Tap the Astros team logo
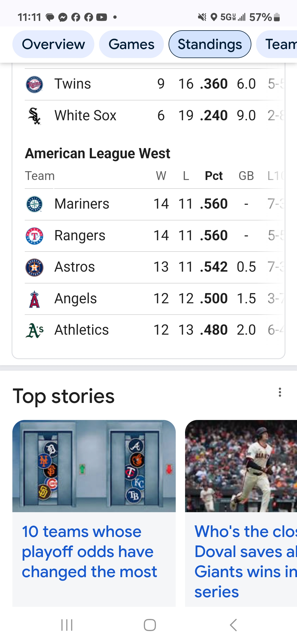This screenshot has width=297, height=644. [34, 267]
